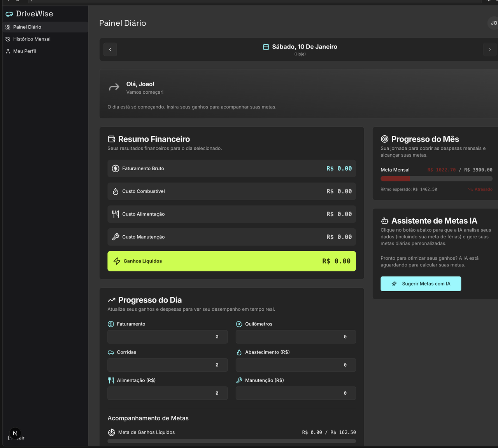Focus the Abastecimento (R$) input field

tap(296, 365)
